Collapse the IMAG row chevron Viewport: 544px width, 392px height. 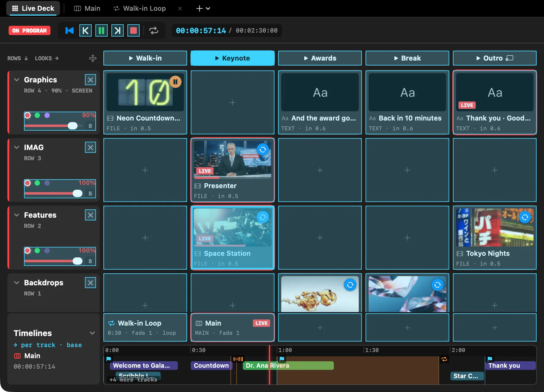17,147
